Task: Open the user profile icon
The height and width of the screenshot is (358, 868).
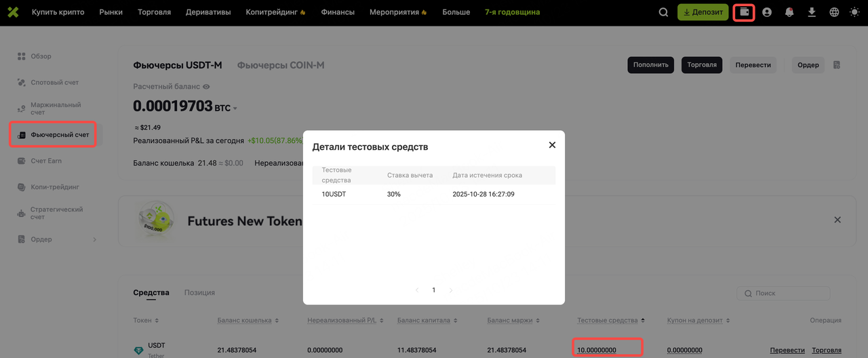Action: click(x=767, y=12)
